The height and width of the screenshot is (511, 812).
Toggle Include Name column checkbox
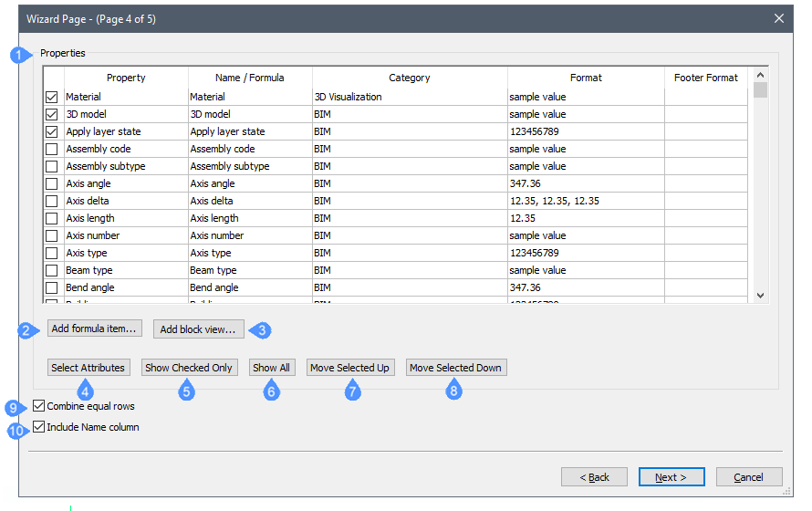tap(38, 427)
